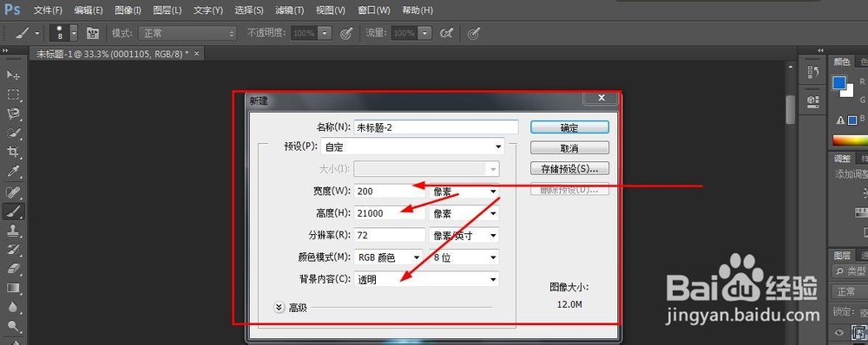Open the 不透明度 opacity dropdown arrow
Viewport: 868px width, 345px height.
click(x=325, y=33)
